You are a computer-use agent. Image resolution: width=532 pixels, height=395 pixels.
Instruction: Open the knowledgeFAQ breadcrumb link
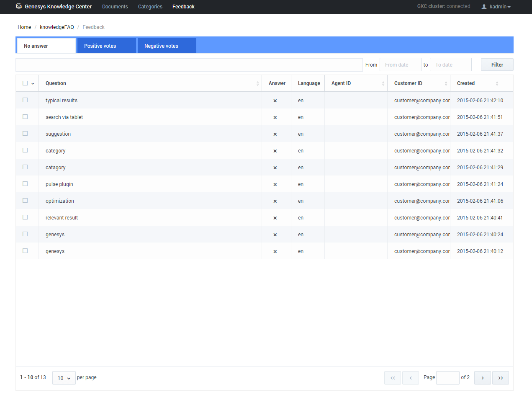click(x=57, y=27)
